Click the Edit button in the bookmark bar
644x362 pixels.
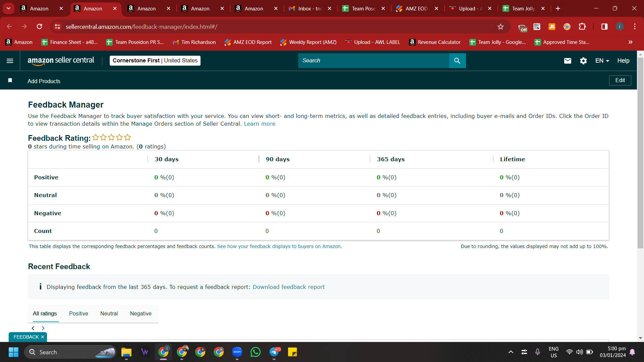tap(620, 80)
